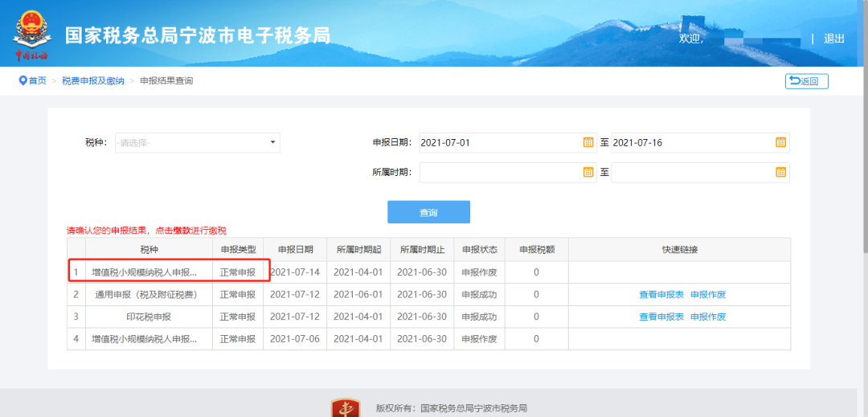Click the red payment reminder notice
The width and height of the screenshot is (868, 417).
pyautogui.click(x=147, y=231)
